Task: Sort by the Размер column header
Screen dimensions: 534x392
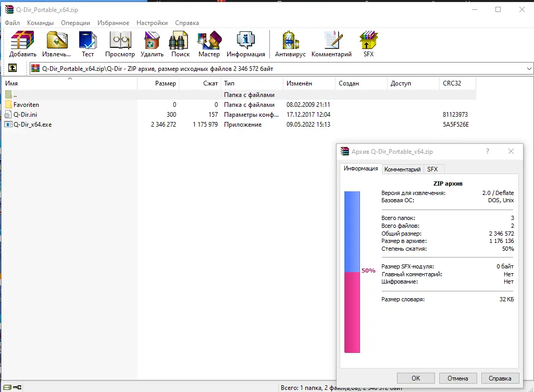Action: coord(158,83)
